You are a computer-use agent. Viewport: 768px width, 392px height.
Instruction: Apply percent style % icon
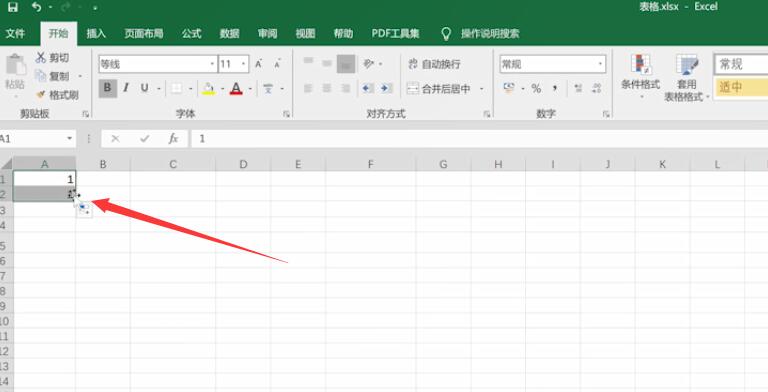click(x=536, y=89)
